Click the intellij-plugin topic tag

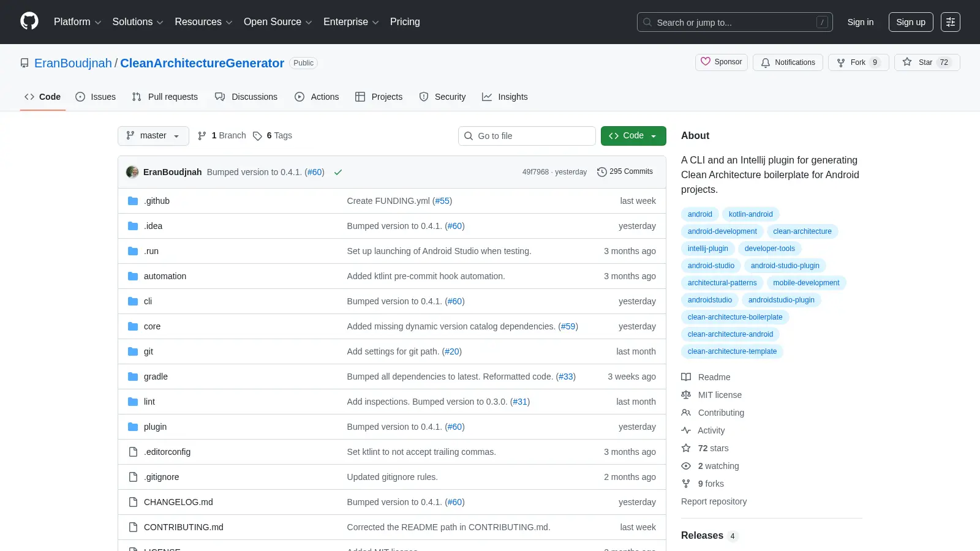707,249
